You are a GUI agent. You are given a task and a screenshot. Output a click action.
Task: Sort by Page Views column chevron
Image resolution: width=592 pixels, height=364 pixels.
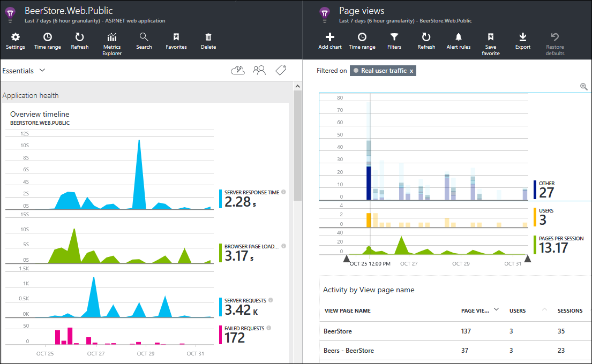497,309
